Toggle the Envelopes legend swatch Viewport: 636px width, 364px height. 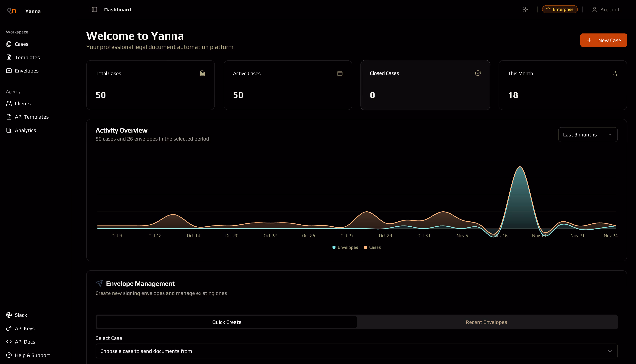(334, 247)
